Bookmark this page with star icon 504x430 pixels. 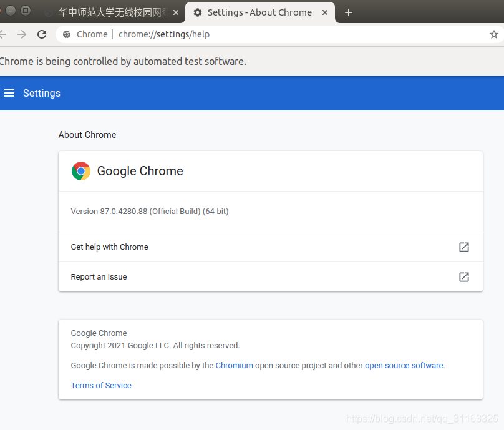pyautogui.click(x=494, y=34)
